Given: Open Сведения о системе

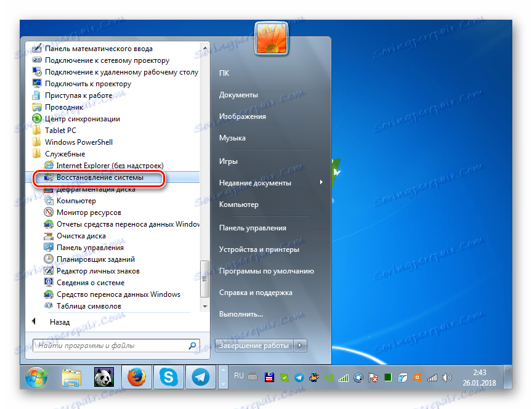Looking at the screenshot, I should [84, 283].
